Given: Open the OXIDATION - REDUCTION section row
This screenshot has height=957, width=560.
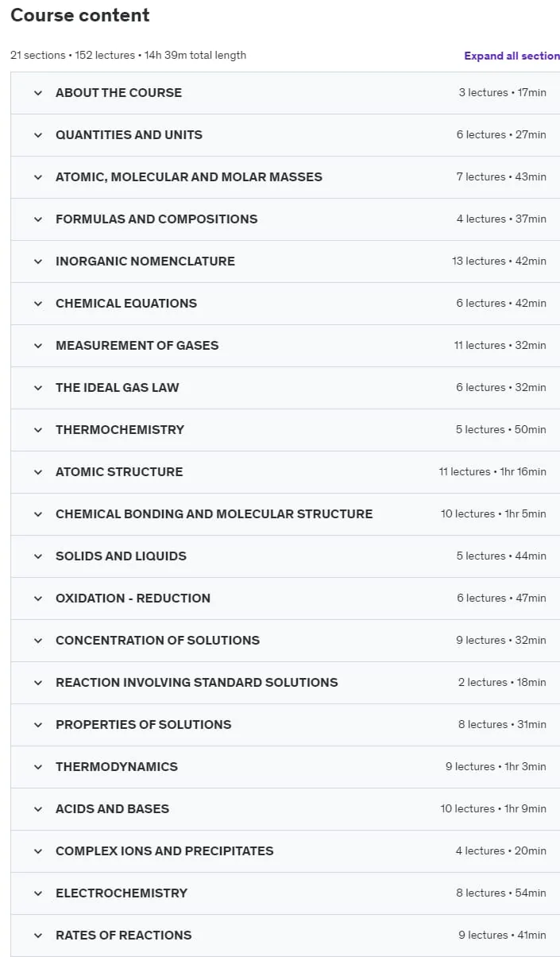Looking at the screenshot, I should click(x=285, y=599).
